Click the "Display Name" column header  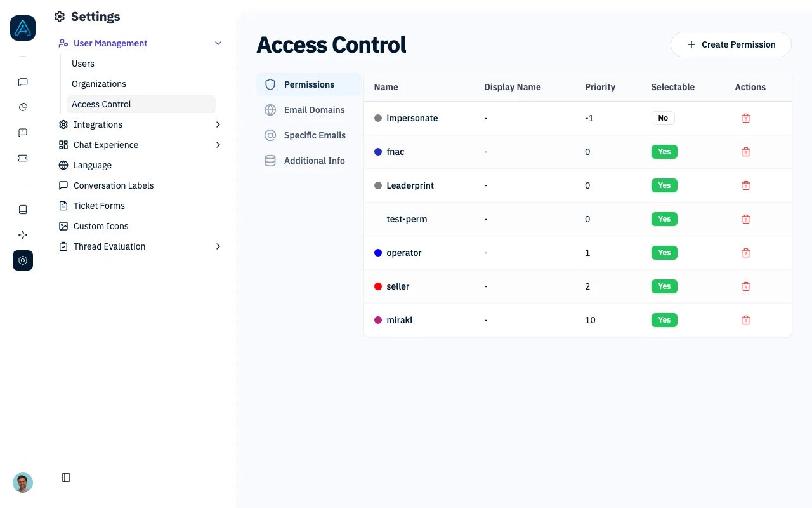point(513,87)
